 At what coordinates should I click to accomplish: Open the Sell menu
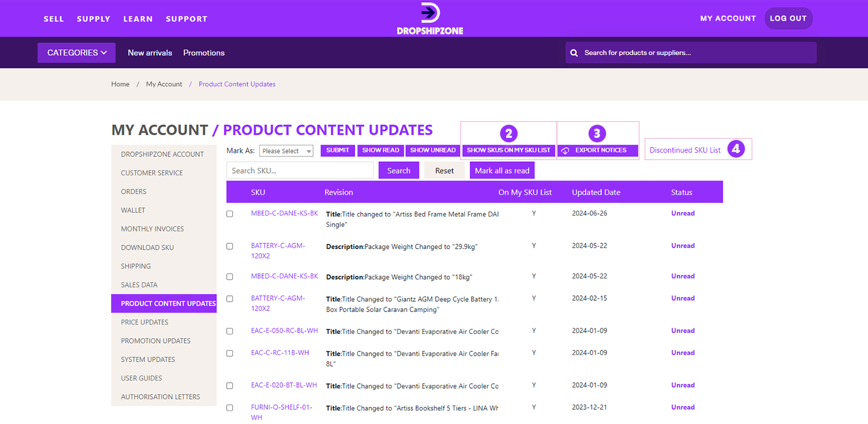click(54, 19)
